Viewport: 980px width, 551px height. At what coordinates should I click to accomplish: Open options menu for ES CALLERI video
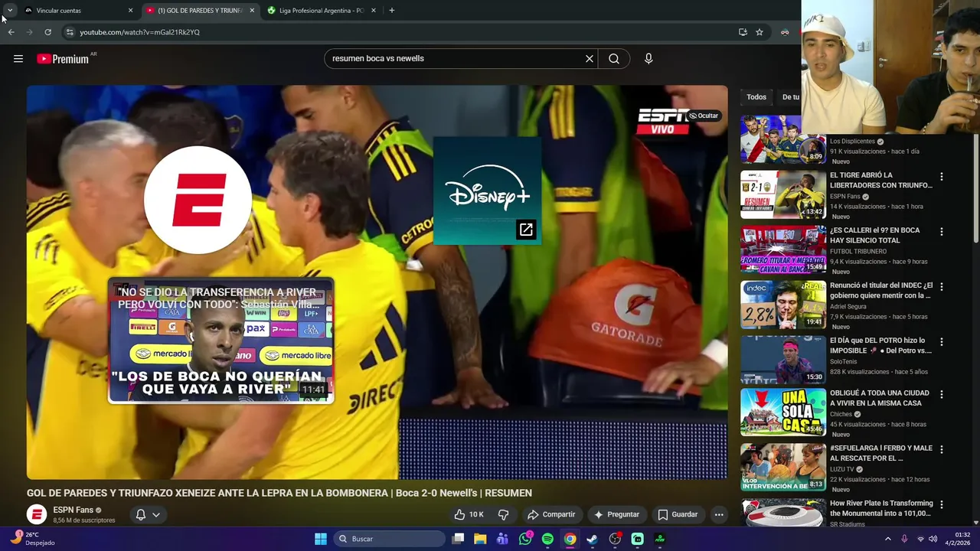pyautogui.click(x=942, y=232)
